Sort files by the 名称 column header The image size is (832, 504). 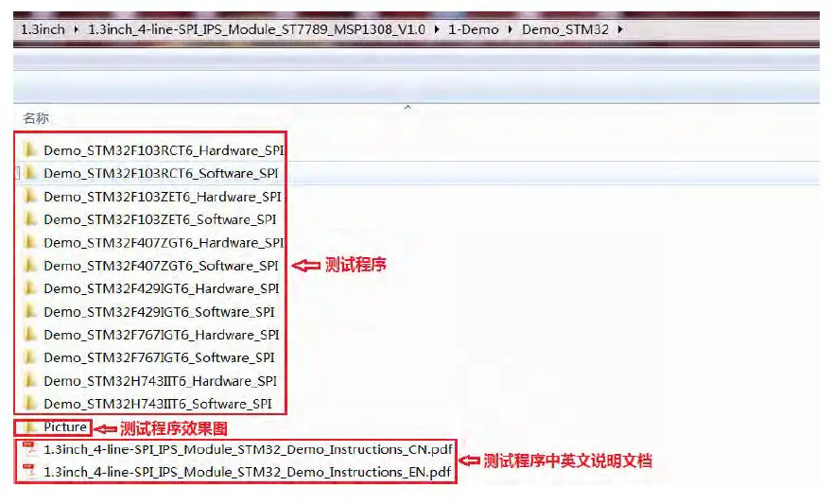click(36, 118)
